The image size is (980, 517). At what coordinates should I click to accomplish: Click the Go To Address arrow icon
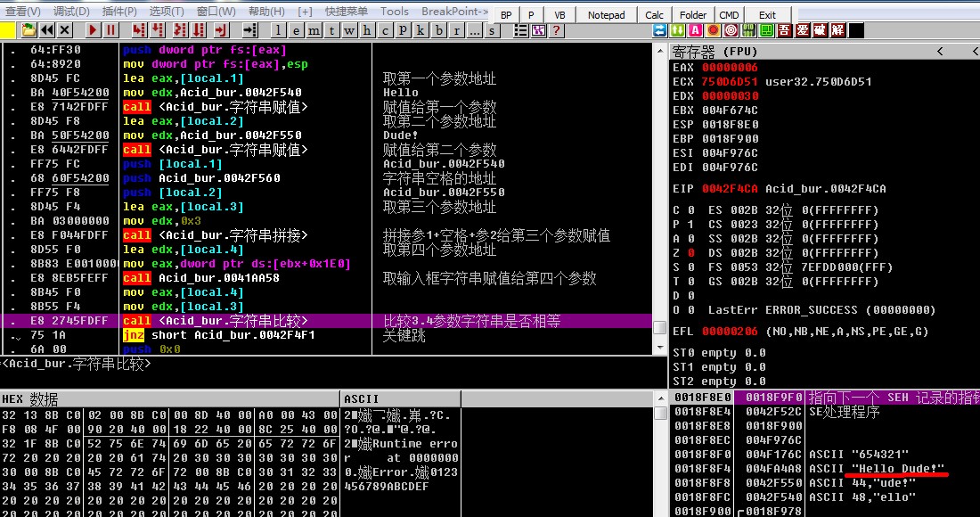point(250,30)
